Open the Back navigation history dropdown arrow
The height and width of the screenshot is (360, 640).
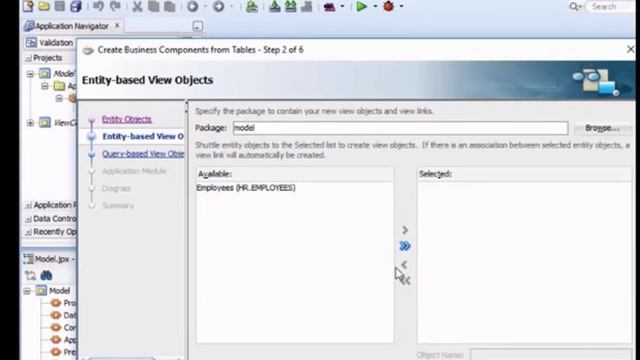pos(205,7)
